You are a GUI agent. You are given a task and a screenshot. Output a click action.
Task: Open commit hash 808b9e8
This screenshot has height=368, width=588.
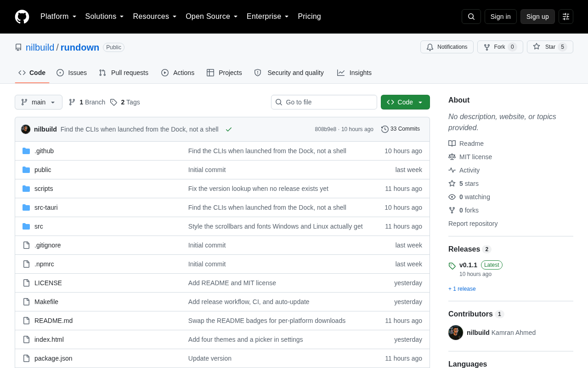326,129
